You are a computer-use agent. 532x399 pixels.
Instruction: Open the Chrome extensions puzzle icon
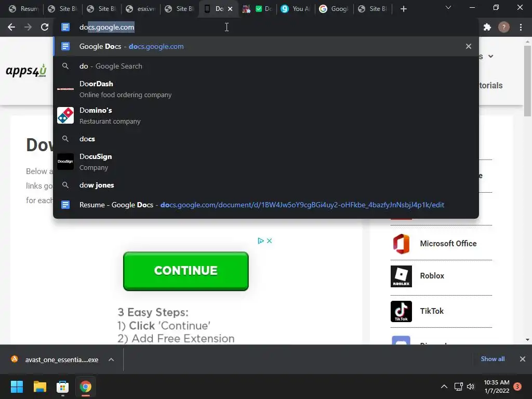[487, 27]
